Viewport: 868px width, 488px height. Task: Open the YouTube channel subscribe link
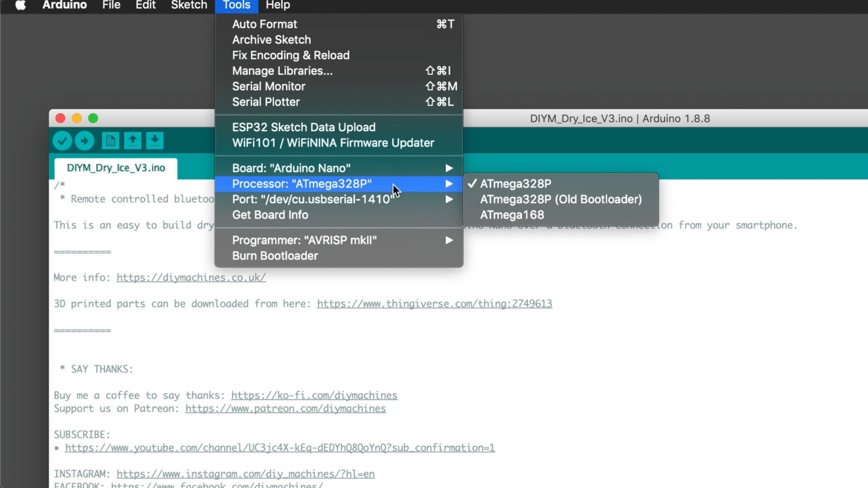click(280, 448)
